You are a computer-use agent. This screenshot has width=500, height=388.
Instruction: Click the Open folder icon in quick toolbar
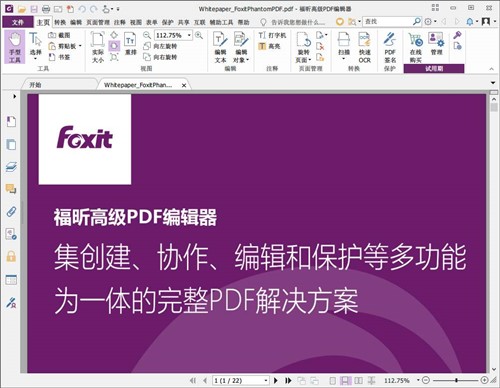pos(22,9)
